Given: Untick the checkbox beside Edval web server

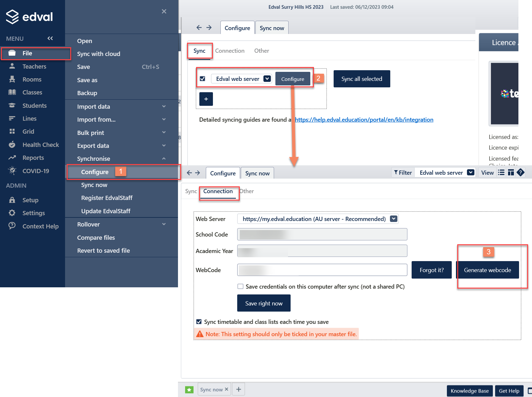Looking at the screenshot, I should 203,79.
